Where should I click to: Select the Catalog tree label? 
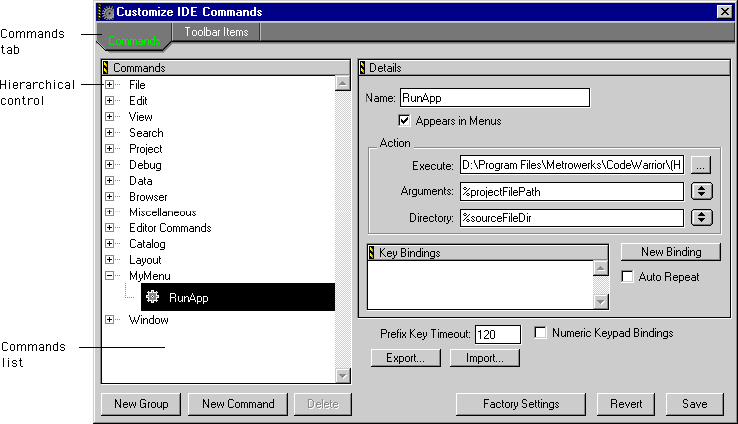pyautogui.click(x=147, y=244)
